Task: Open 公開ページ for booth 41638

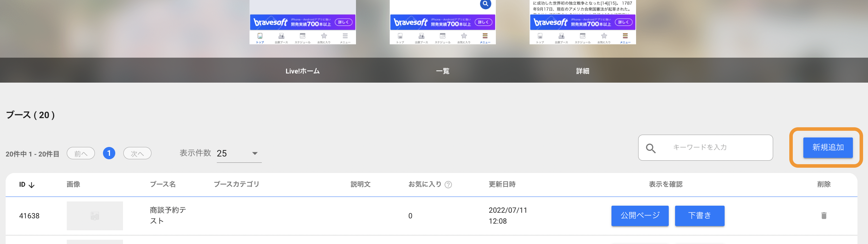Action: (640, 216)
